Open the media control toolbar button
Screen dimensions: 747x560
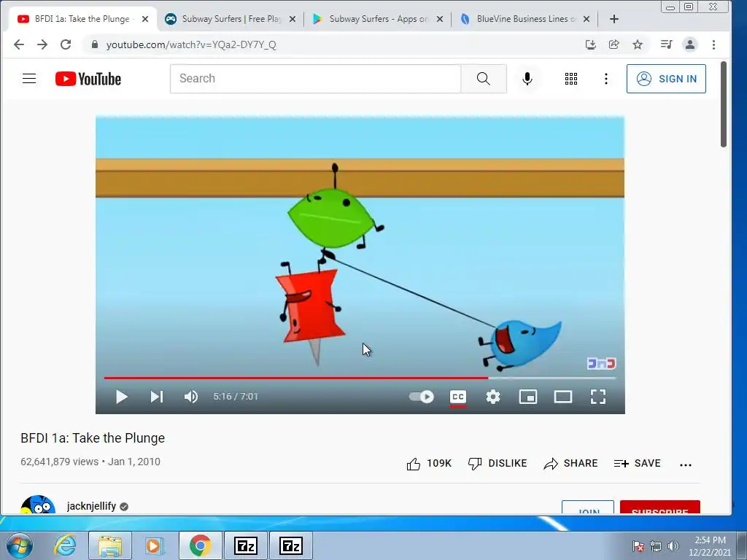click(667, 44)
